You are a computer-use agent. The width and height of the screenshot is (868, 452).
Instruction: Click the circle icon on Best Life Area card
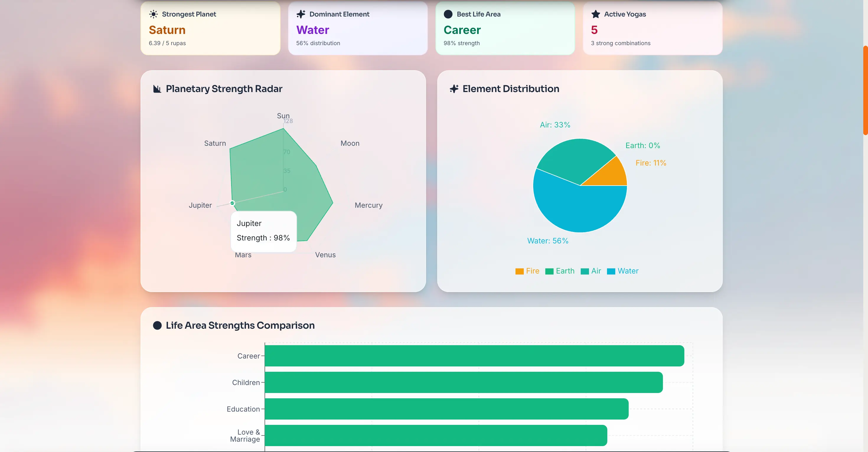(448, 14)
